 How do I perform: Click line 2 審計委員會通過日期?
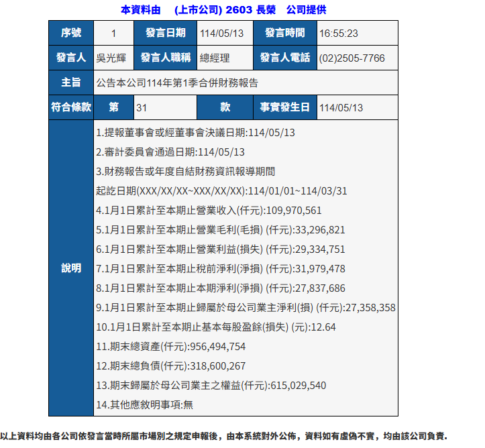pyautogui.click(x=170, y=152)
